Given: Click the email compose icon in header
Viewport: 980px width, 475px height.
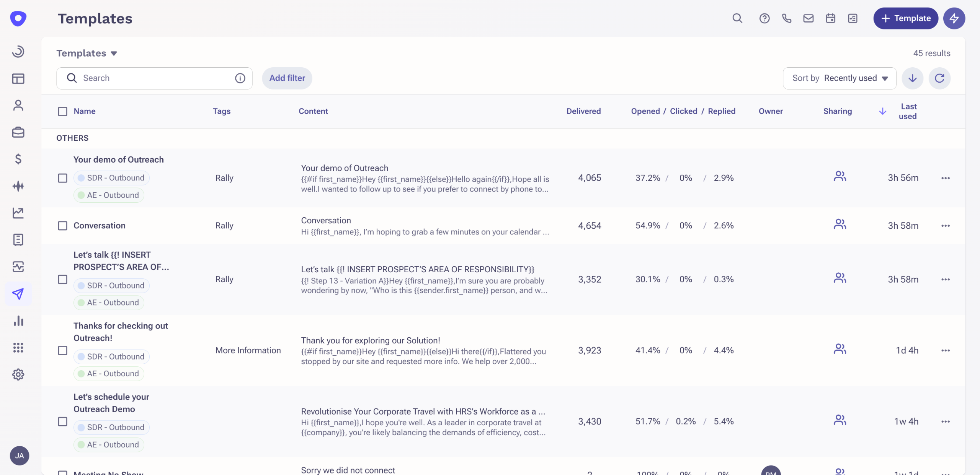Looking at the screenshot, I should click(x=808, y=18).
